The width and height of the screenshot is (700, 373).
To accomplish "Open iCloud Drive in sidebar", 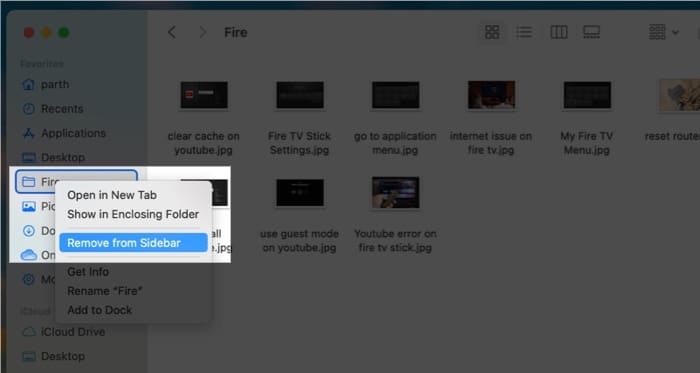I will coord(64,332).
